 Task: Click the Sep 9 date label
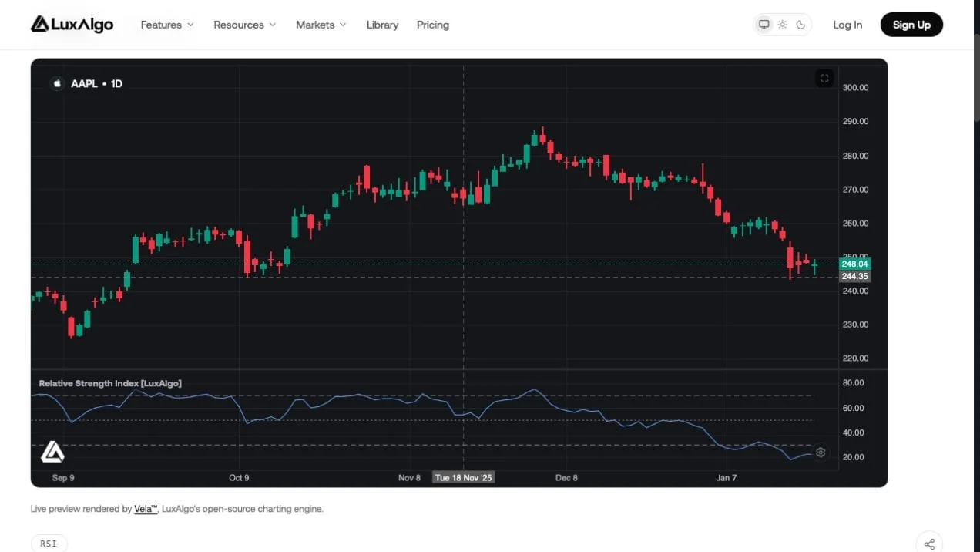click(63, 478)
